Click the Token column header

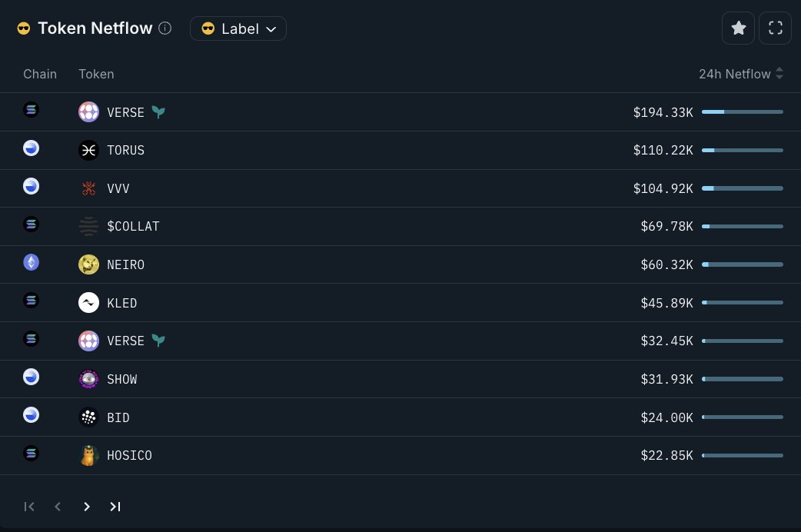(96, 74)
